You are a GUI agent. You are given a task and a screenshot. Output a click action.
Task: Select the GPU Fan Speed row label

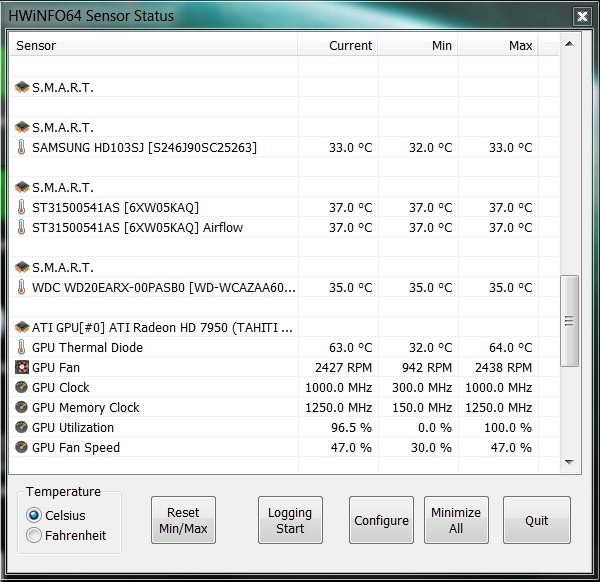[76, 447]
